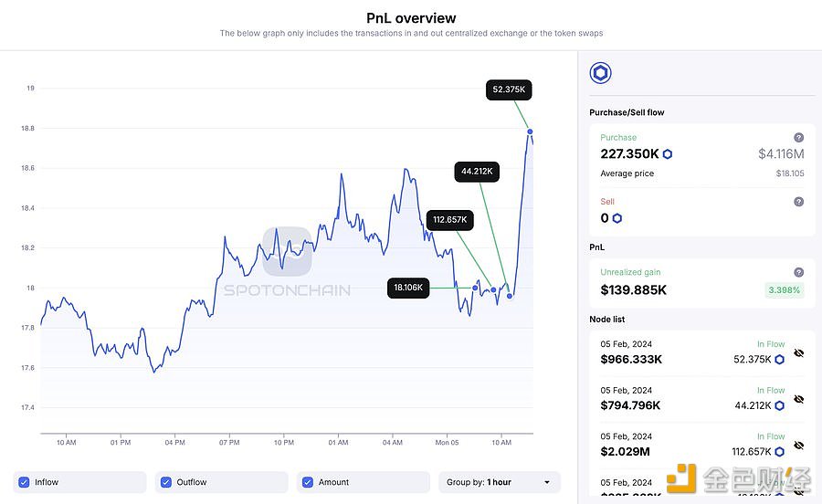This screenshot has width=822, height=504.
Task: Click the token icon next to 112.657K inflow
Action: click(780, 452)
